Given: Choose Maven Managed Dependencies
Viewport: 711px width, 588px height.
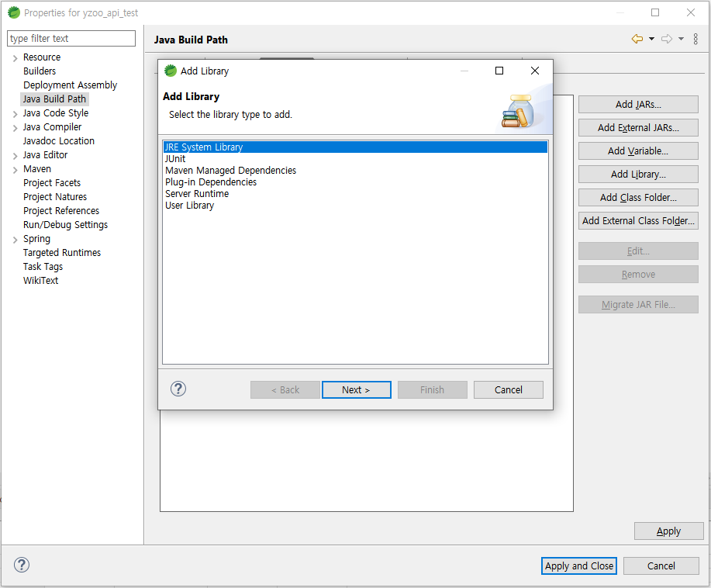Looking at the screenshot, I should pyautogui.click(x=230, y=171).
